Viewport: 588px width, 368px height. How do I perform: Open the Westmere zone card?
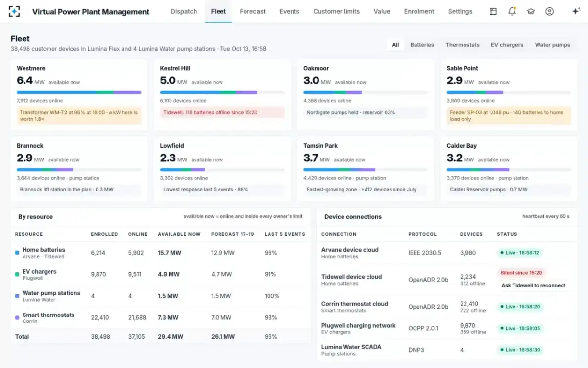79,95
